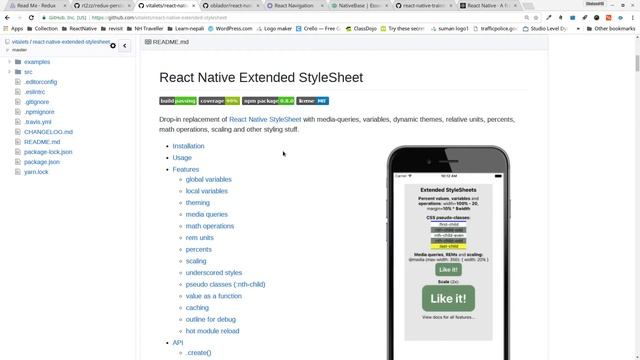Click the coverage badge
640x360 pixels.
pos(219,101)
